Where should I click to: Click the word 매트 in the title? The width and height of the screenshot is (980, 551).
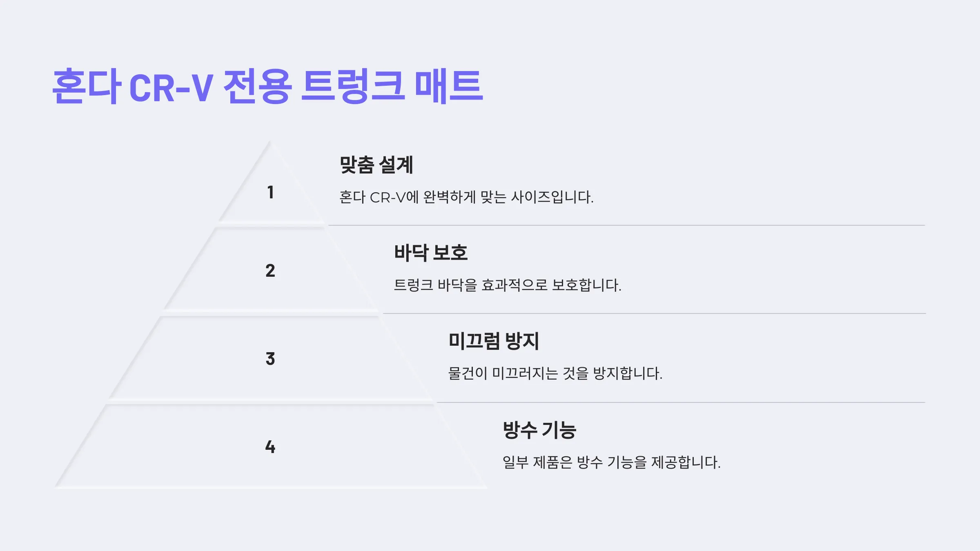[x=449, y=86]
